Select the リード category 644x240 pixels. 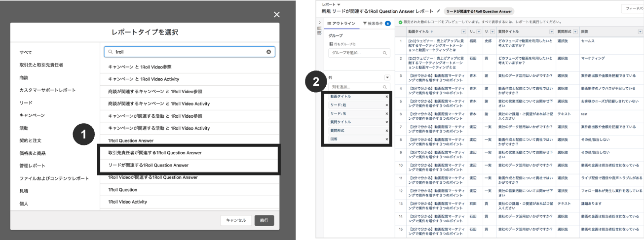(x=26, y=103)
